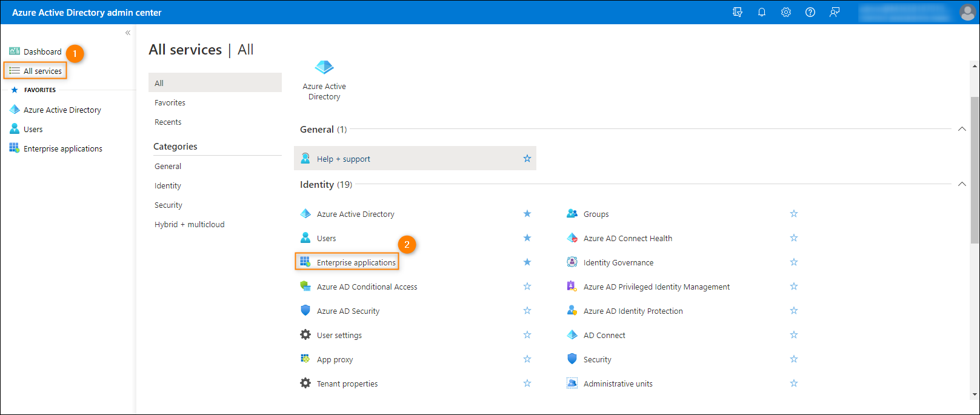Click the Azure AD Privileged Identity Management icon
980x415 pixels.
click(x=572, y=286)
